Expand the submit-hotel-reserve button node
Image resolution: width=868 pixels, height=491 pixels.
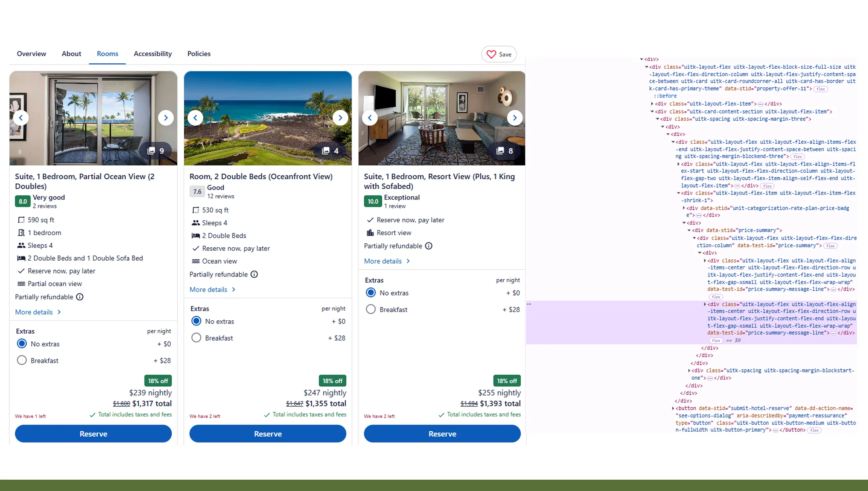click(672, 408)
